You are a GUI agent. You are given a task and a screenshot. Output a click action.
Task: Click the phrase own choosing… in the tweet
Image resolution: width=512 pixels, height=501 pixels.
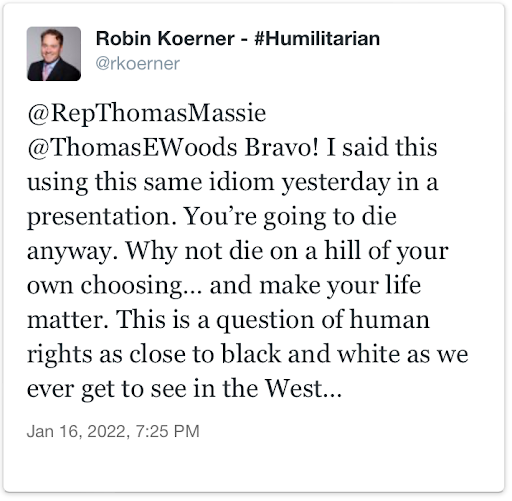[114, 287]
